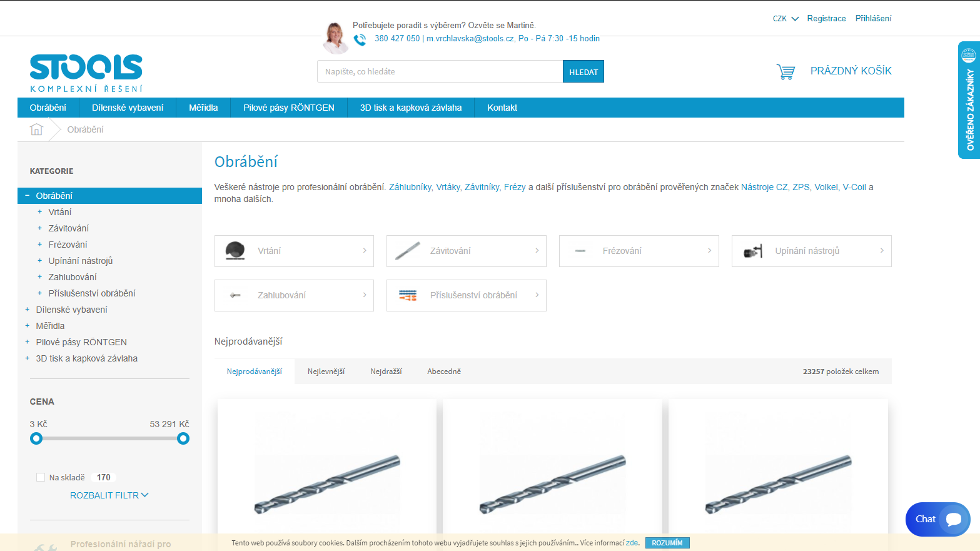The height and width of the screenshot is (551, 980).
Task: Expand the ROZBALIT FILTR section
Action: [x=109, y=495]
